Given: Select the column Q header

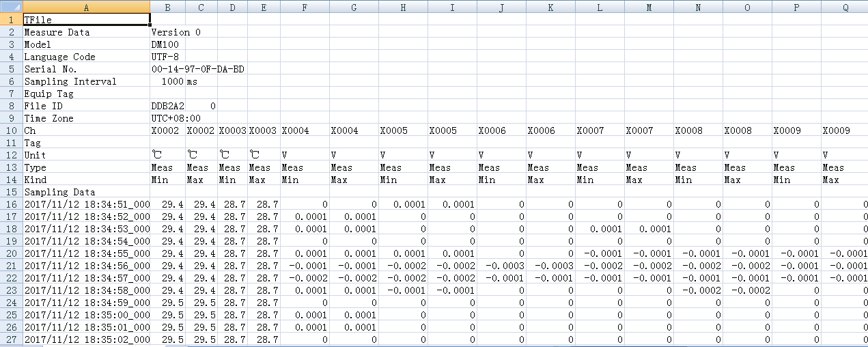Looking at the screenshot, I should pyautogui.click(x=845, y=7).
